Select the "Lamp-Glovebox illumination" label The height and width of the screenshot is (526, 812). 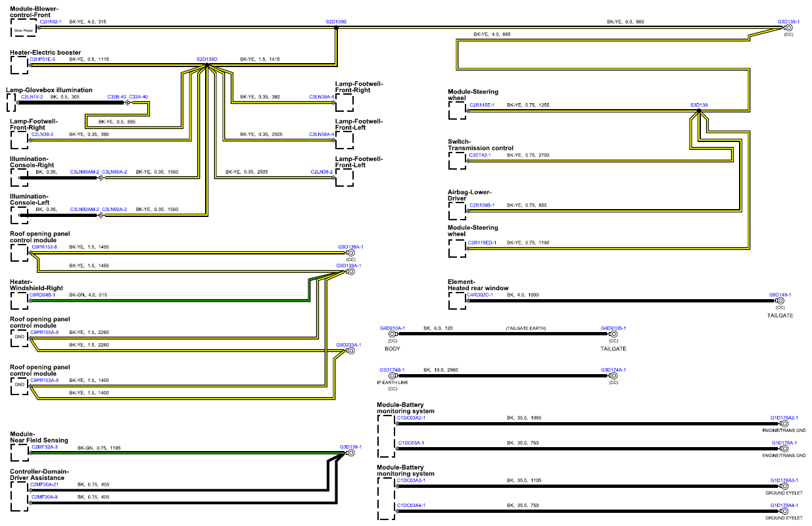[x=49, y=89]
